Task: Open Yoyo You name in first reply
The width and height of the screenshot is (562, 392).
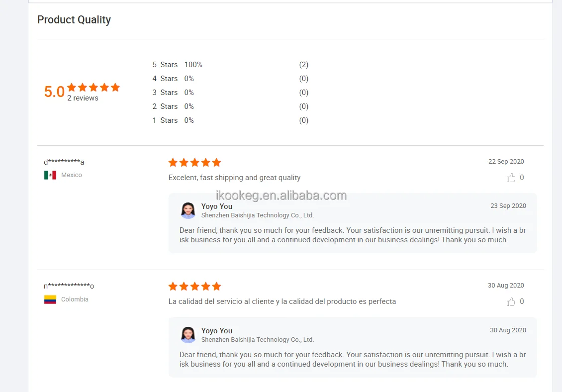Action: [217, 206]
